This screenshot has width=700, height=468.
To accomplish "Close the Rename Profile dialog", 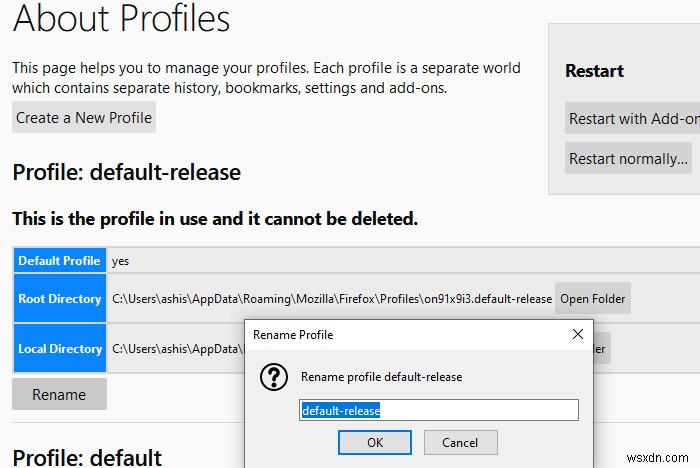I will point(577,334).
